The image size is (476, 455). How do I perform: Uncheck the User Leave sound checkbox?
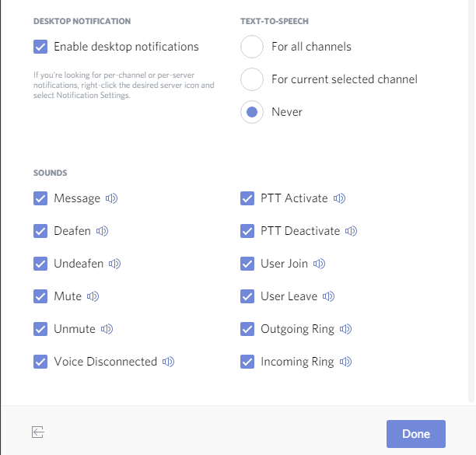[x=247, y=296]
